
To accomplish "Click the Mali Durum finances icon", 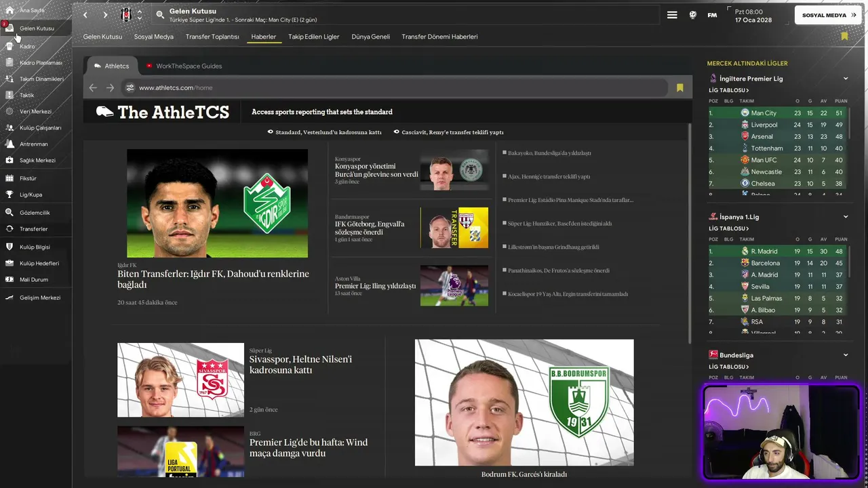I will pos(9,279).
